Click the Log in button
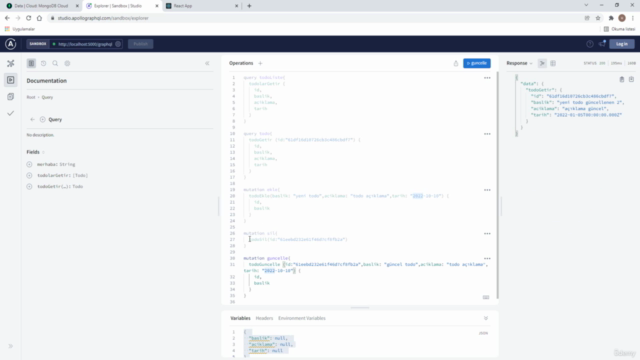 [x=622, y=44]
